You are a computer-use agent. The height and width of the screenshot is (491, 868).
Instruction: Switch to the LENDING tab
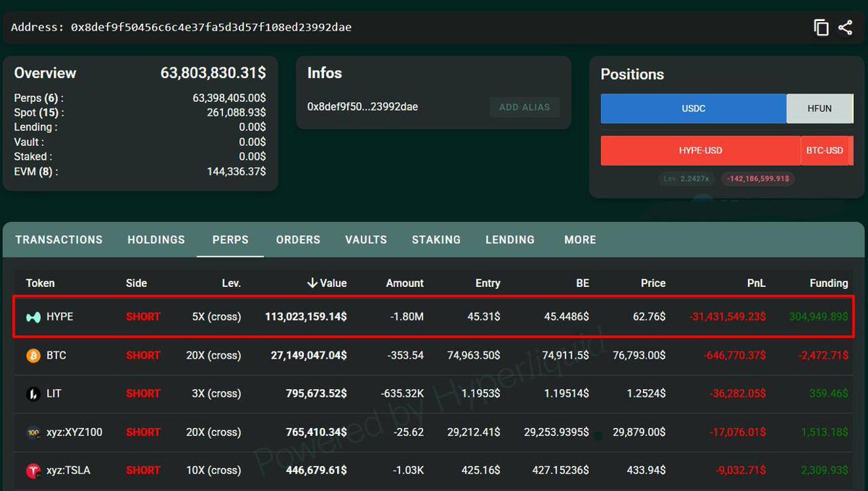pyautogui.click(x=510, y=239)
